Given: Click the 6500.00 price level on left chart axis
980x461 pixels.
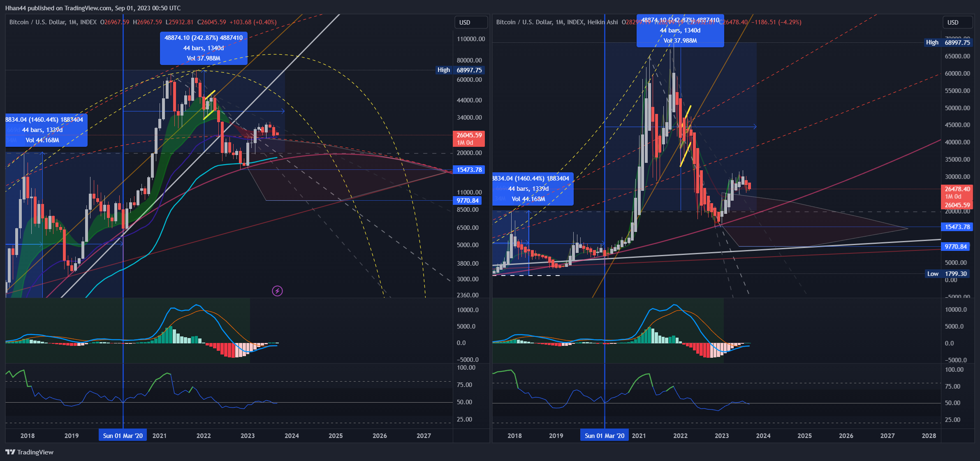Looking at the screenshot, I should 468,227.
